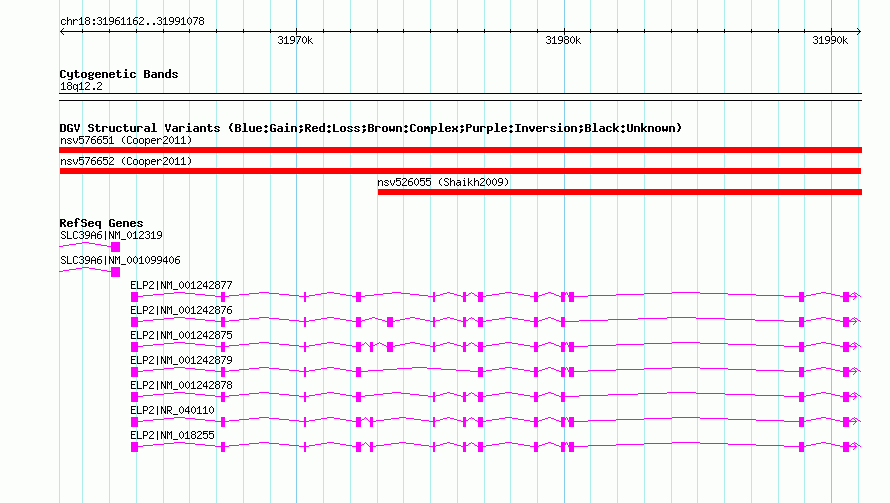Click the RefSeq Genes track title
The width and height of the screenshot is (890, 503).
(x=101, y=223)
